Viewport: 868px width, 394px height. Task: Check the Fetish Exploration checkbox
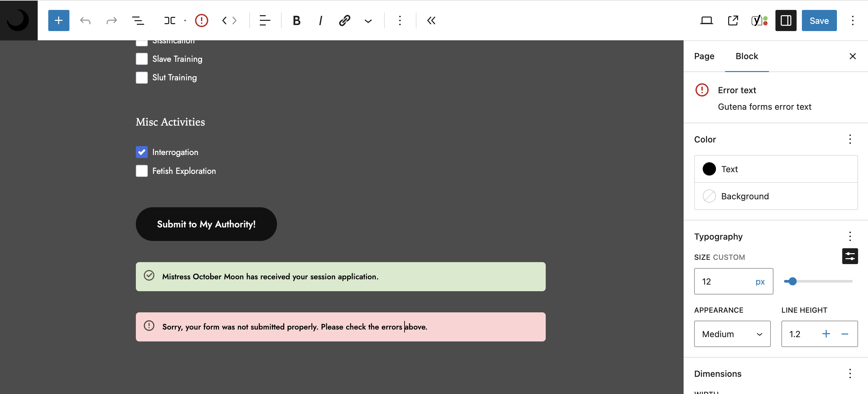[x=141, y=171]
